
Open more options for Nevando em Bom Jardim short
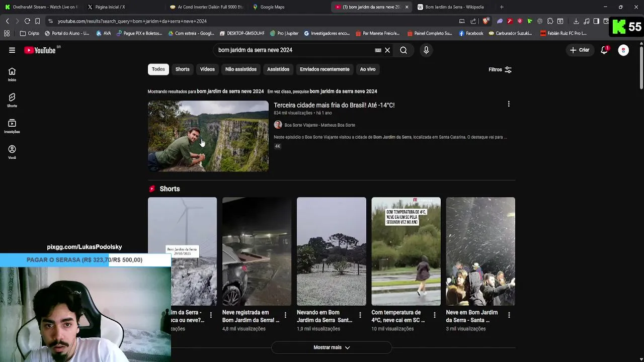click(x=360, y=315)
